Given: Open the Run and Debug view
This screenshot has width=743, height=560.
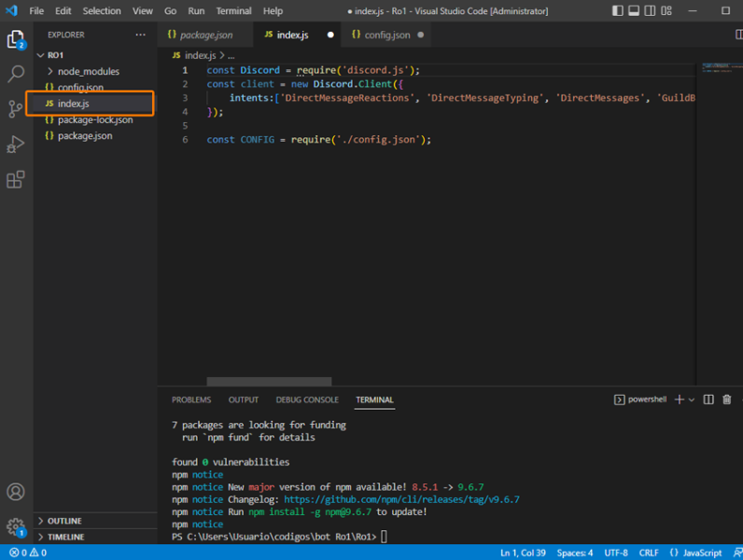Looking at the screenshot, I should click(x=16, y=145).
